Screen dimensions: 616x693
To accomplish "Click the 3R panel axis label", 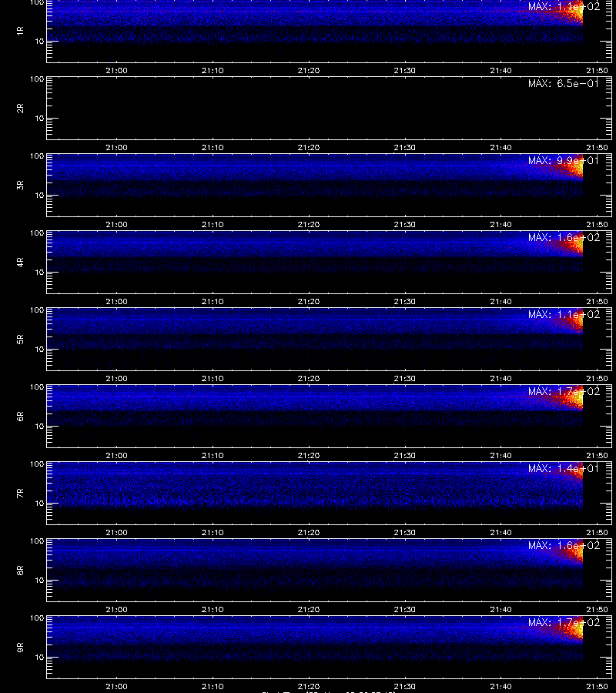I will [20, 185].
